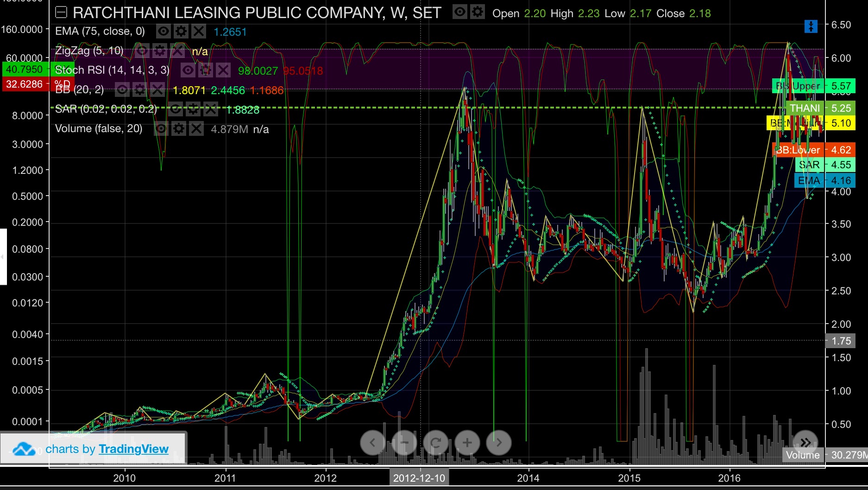Remove the ZigZag indicator
868x490 pixels.
click(177, 51)
